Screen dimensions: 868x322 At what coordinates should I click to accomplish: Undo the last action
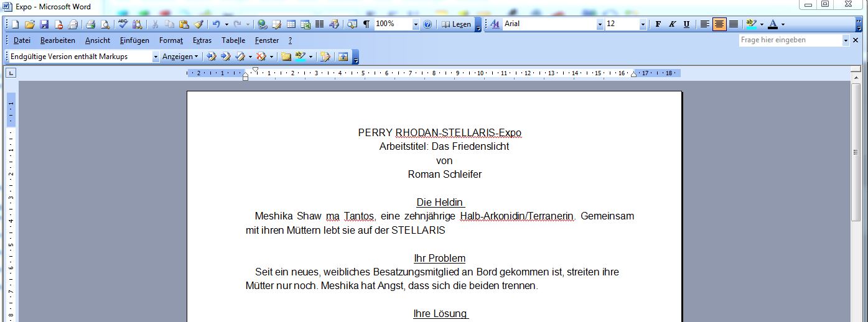point(216,24)
